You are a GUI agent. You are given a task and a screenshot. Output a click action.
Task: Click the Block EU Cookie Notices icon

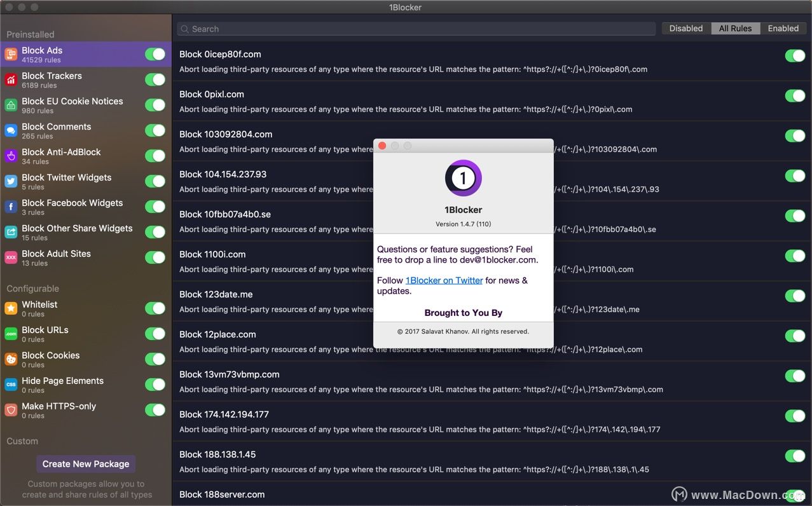click(11, 105)
